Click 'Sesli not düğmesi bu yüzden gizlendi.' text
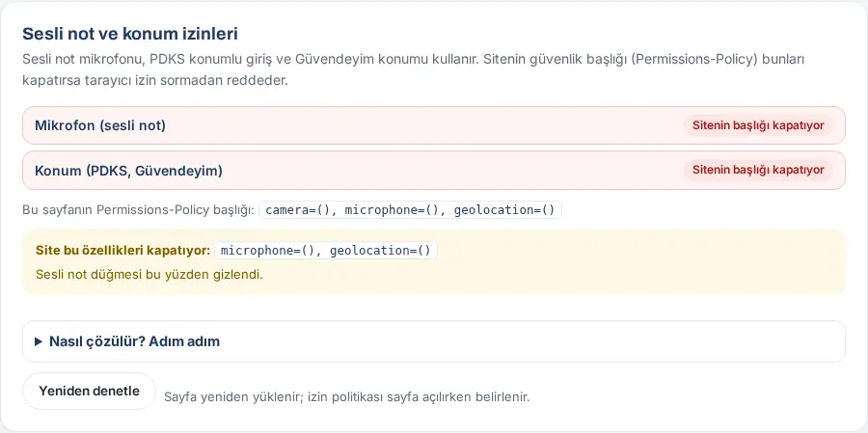 [x=149, y=275]
